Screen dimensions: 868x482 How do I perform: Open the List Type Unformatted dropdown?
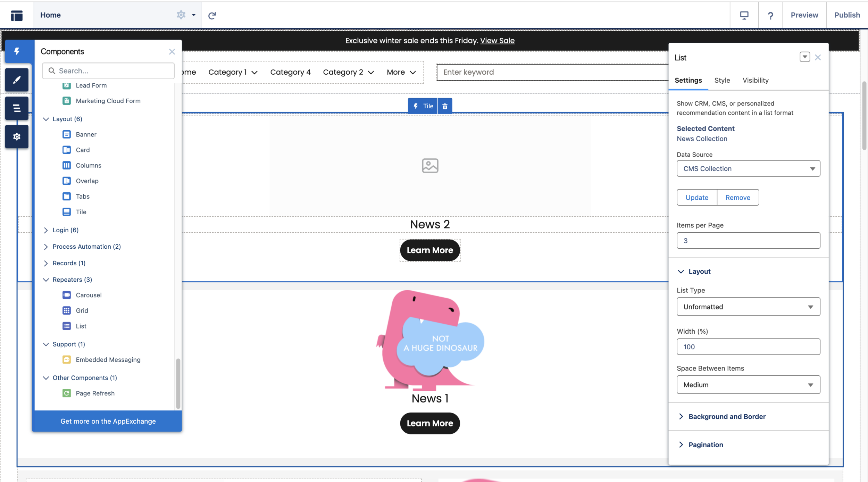(748, 307)
